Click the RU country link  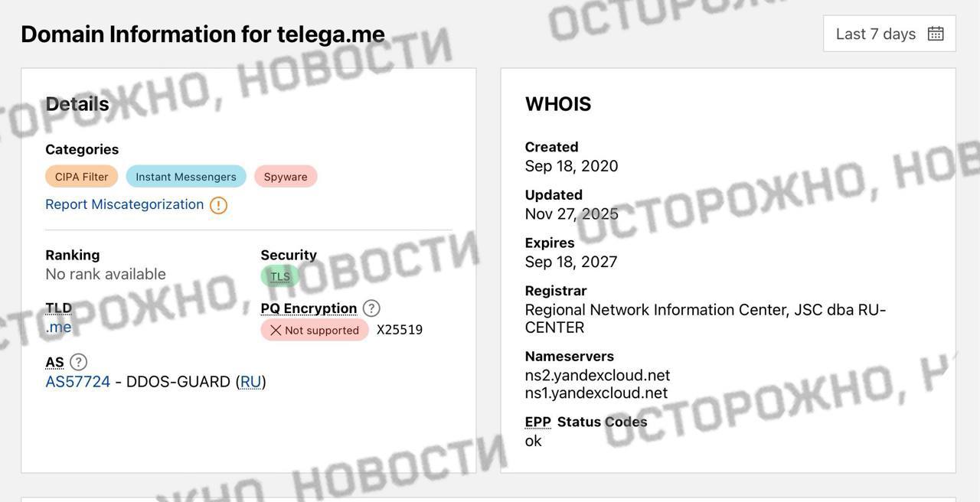point(250,381)
